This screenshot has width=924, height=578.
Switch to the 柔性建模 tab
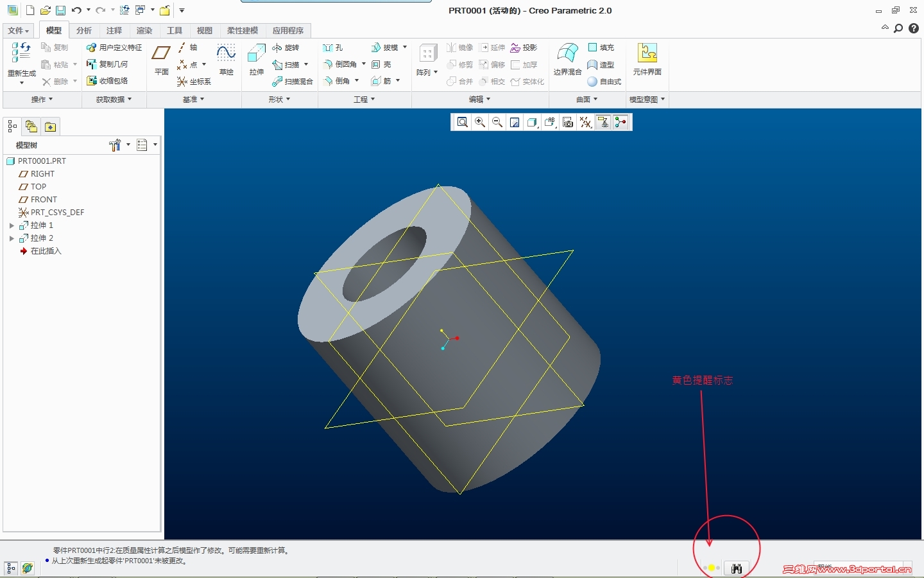pyautogui.click(x=243, y=31)
